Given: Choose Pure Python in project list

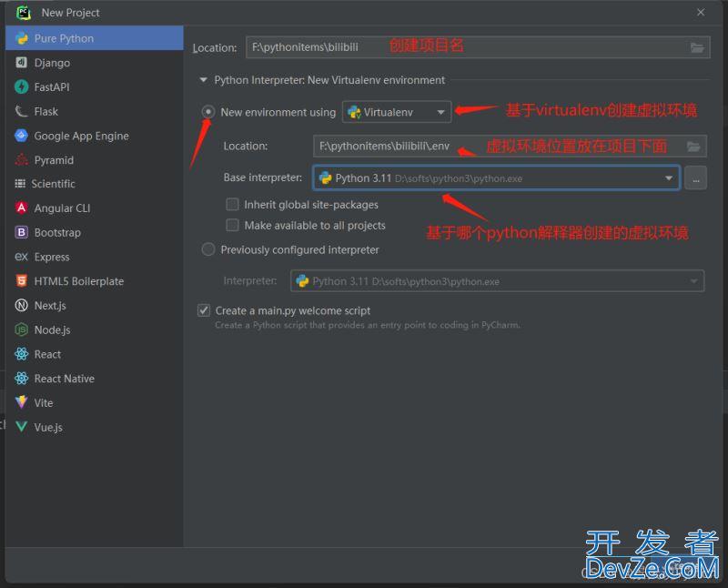Looking at the screenshot, I should coord(95,38).
